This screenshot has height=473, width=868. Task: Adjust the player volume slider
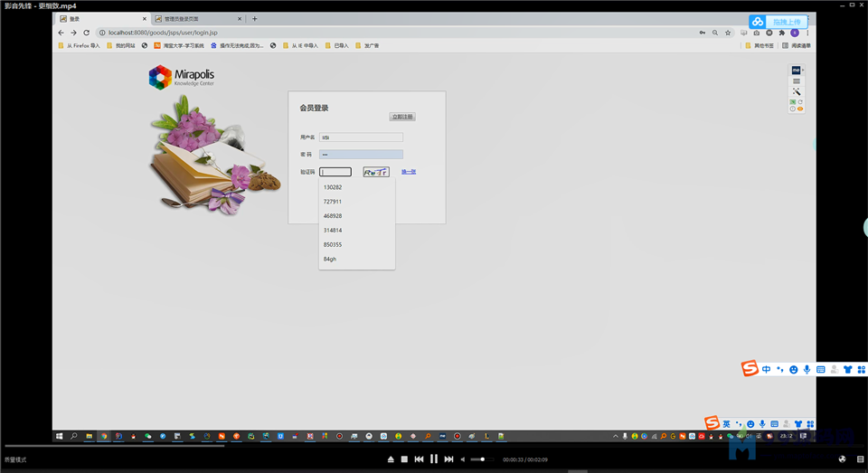482,459
